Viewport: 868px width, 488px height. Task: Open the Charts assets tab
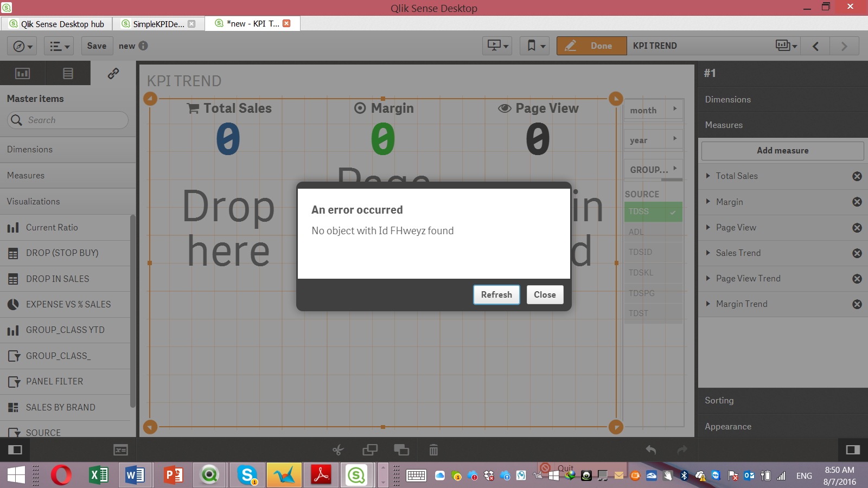pos(22,73)
